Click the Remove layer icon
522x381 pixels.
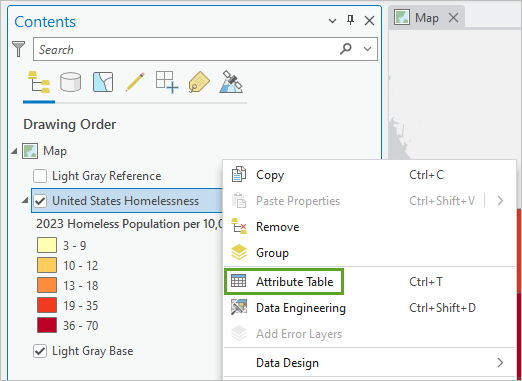[239, 226]
